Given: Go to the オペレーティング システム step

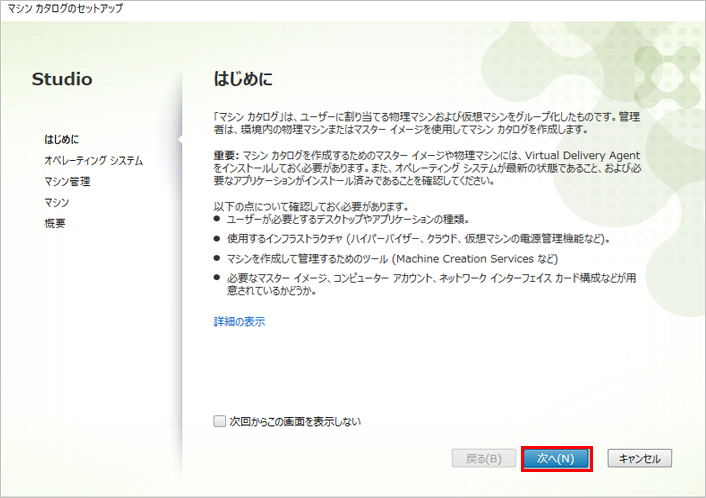Looking at the screenshot, I should point(93,160).
